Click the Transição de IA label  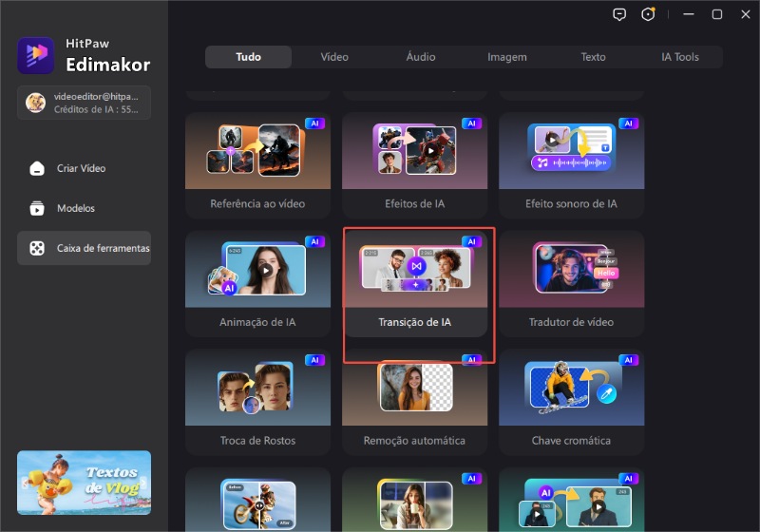point(414,322)
